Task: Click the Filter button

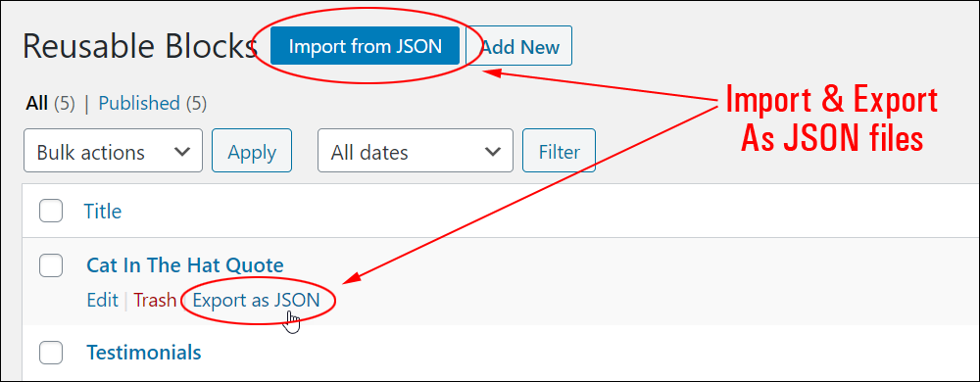Action: click(x=559, y=151)
